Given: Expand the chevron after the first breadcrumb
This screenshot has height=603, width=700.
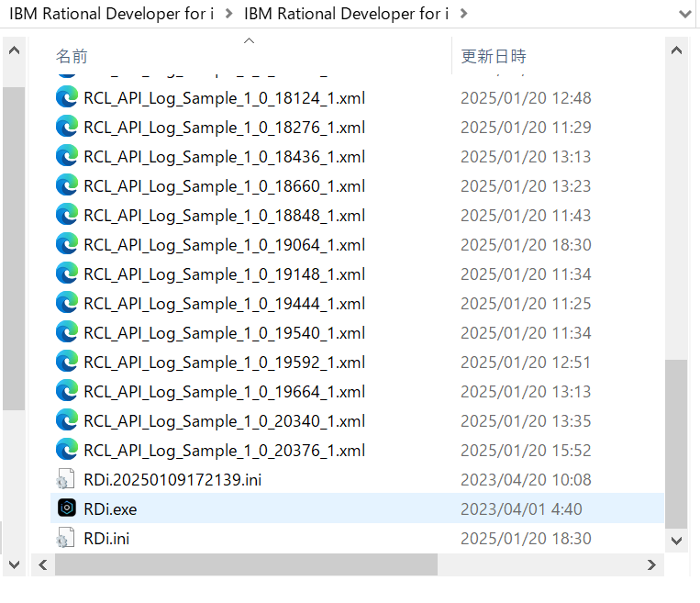Looking at the screenshot, I should (229, 14).
